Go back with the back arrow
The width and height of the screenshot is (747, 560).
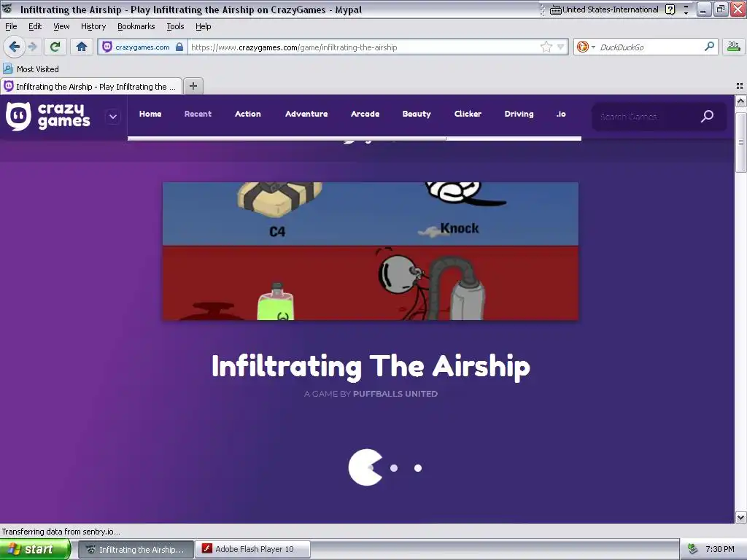[x=14, y=47]
